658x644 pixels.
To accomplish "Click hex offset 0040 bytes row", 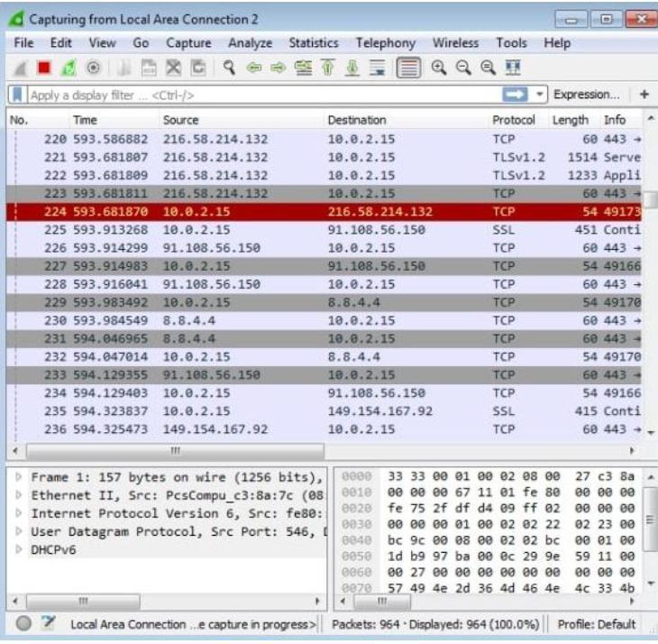I will pos(489,540).
